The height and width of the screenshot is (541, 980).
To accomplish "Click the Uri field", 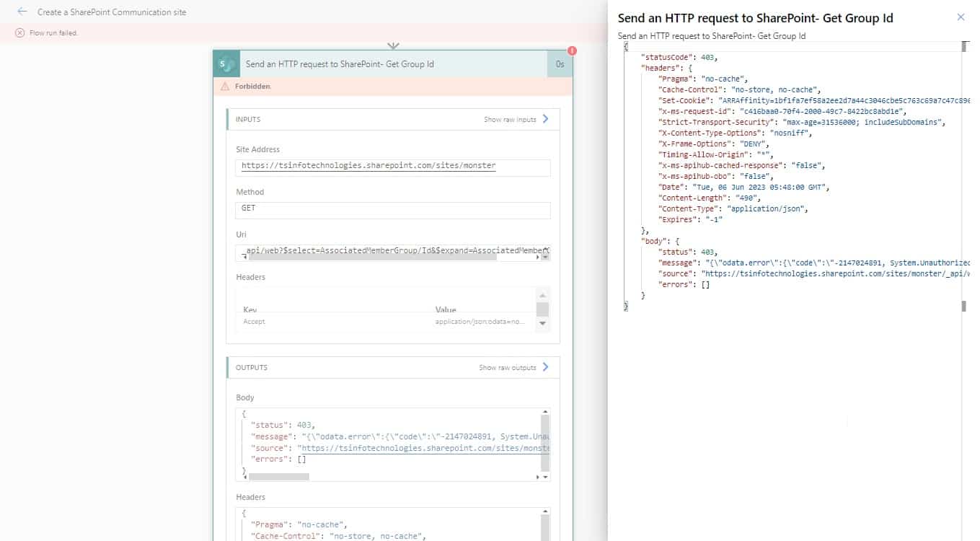I will click(x=392, y=252).
